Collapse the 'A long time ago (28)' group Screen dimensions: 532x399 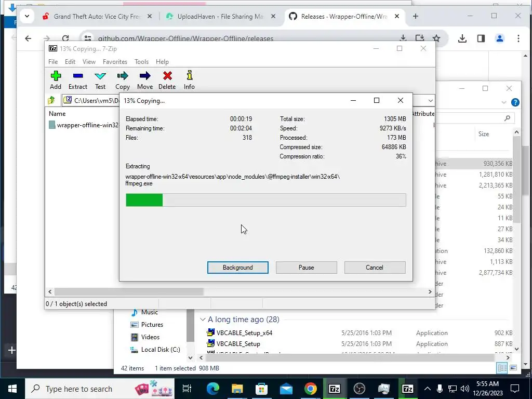click(203, 320)
